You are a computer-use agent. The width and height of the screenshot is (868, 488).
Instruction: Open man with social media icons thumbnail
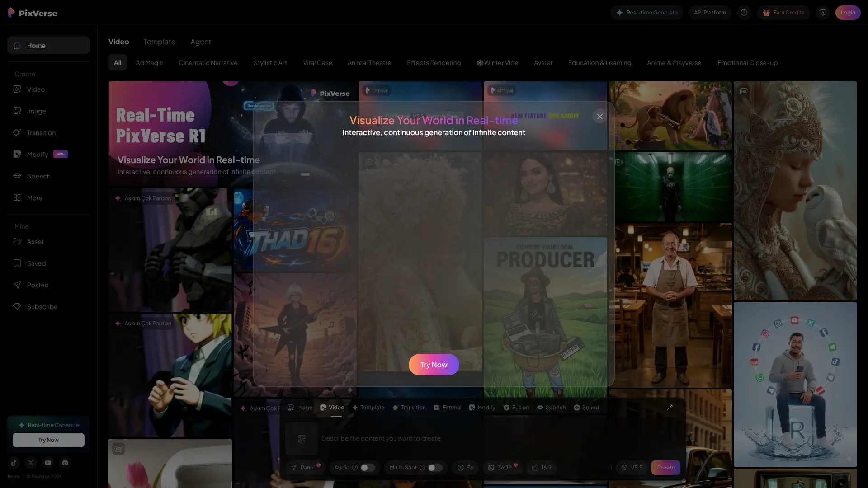point(795,385)
